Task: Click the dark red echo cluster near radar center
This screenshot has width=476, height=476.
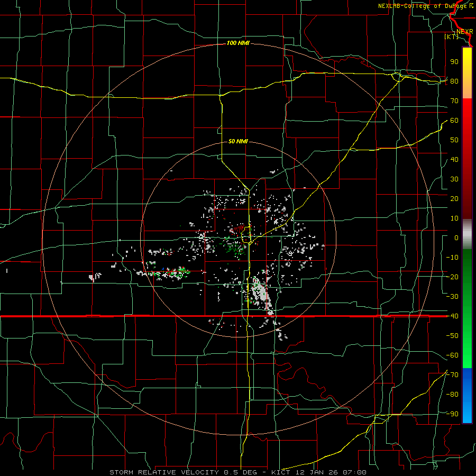Action: (x=239, y=229)
